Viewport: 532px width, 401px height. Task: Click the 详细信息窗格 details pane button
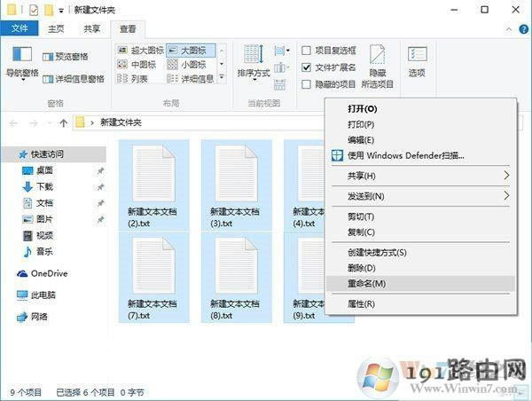pos(74,78)
